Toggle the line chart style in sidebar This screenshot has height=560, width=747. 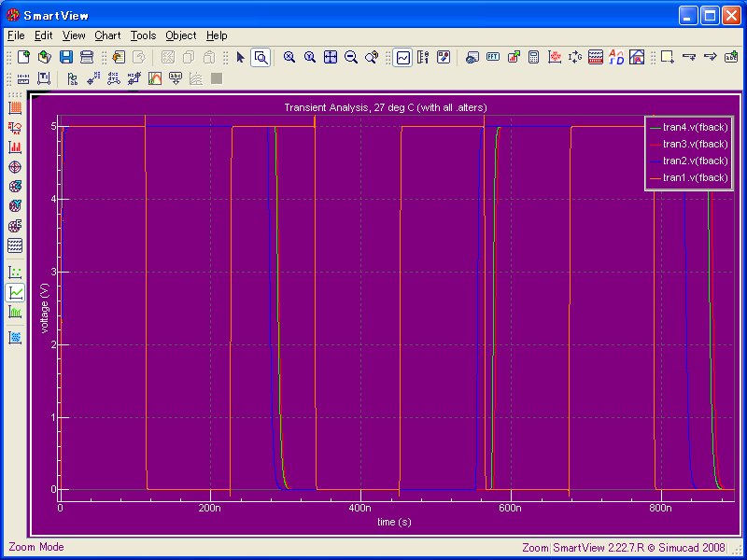[15, 292]
